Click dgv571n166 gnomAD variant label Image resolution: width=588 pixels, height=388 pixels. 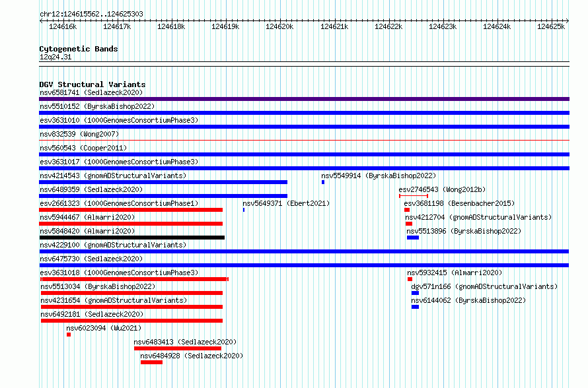pos(484,286)
